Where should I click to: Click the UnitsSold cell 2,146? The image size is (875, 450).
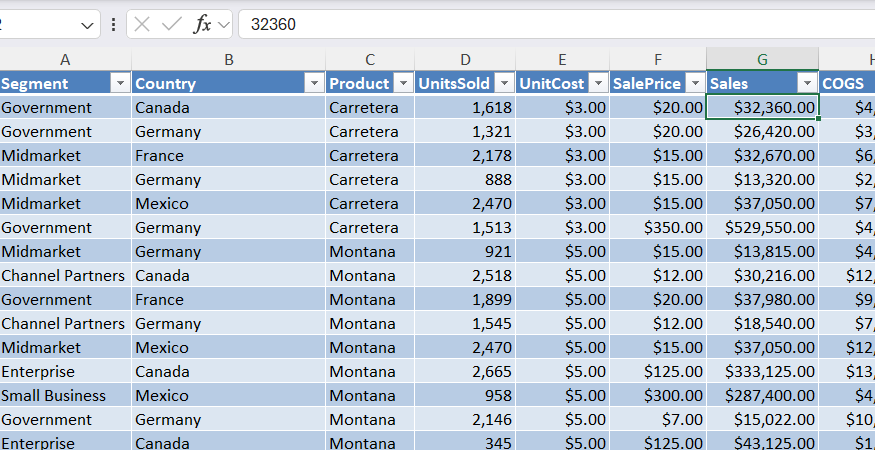point(465,419)
